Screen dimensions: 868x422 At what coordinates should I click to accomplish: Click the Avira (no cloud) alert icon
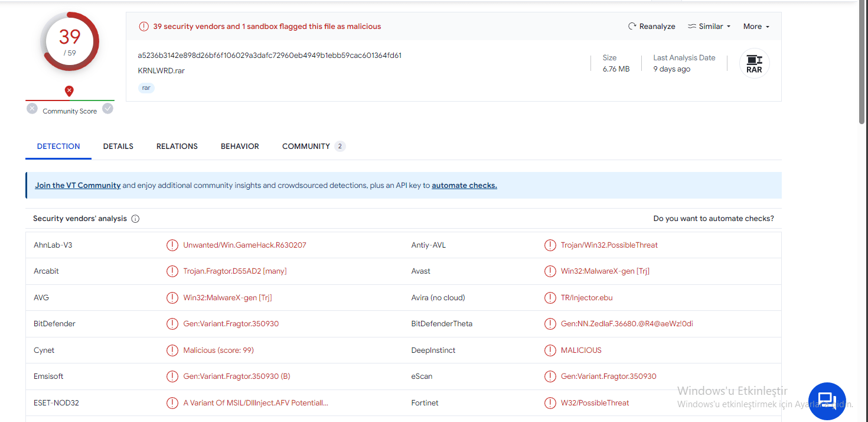tap(550, 298)
